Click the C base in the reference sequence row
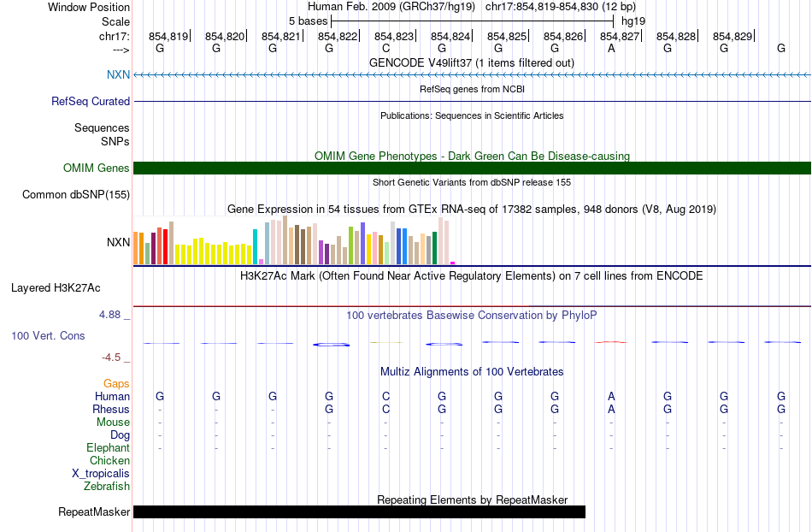Viewport: 812px width, 532px height. tap(385, 48)
